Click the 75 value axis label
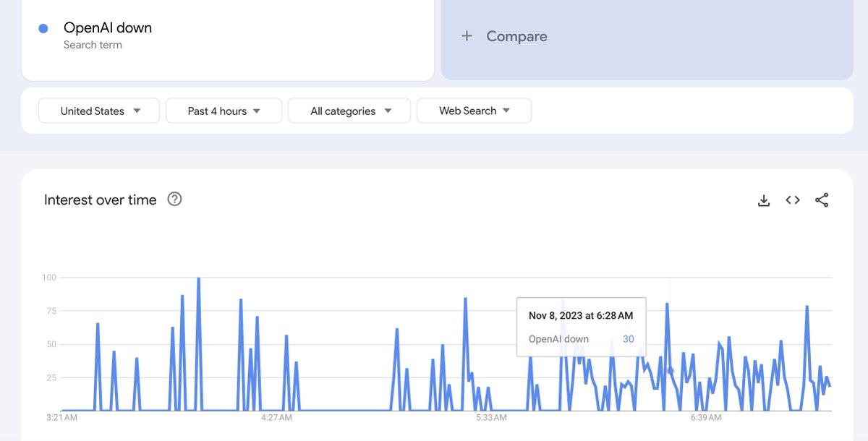Screen dimensions: 868x441 pyautogui.click(x=51, y=311)
